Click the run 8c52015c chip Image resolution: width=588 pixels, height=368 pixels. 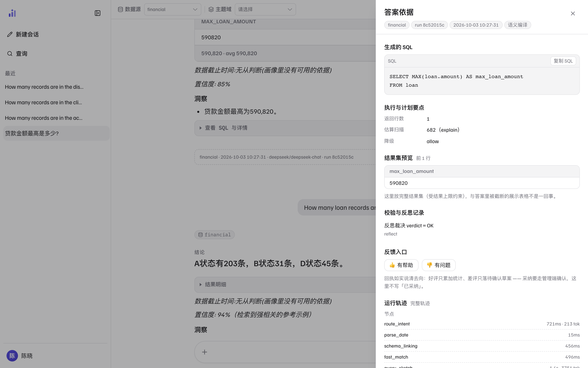[429, 25]
